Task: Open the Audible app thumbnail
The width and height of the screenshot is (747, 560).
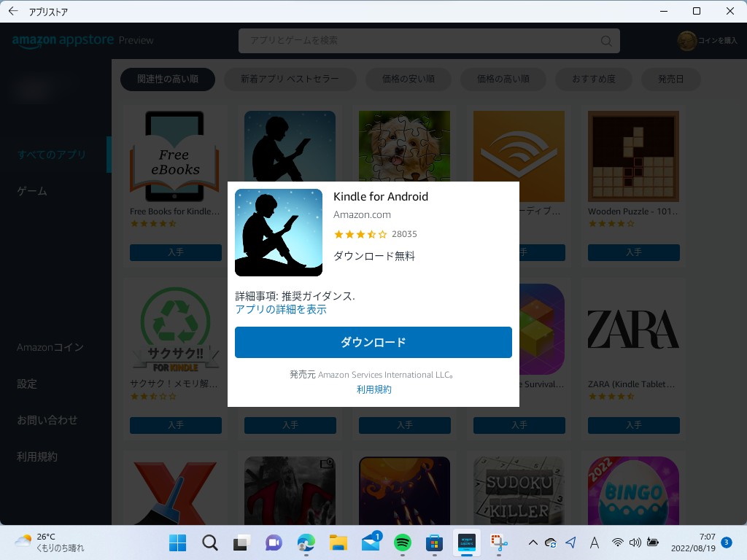Action: click(x=519, y=155)
